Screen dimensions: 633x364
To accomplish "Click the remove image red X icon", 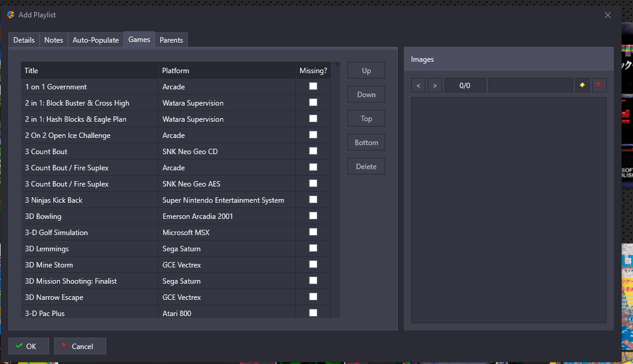I will (x=599, y=85).
